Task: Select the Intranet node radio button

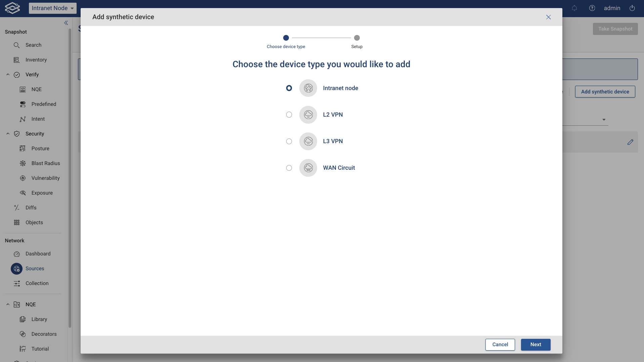Action: 289,88
